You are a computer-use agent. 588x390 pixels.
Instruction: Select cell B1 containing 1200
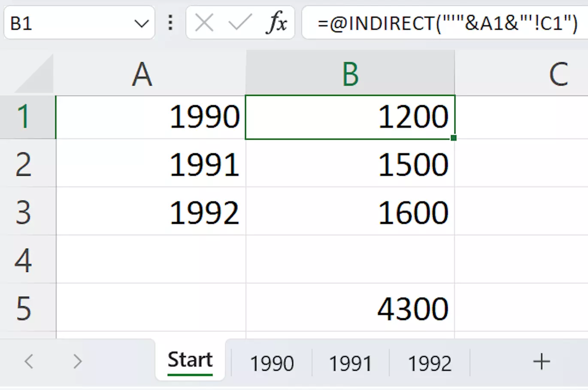pos(350,117)
